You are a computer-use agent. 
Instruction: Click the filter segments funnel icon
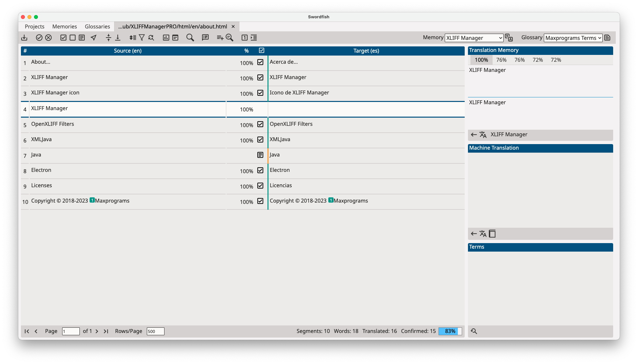(142, 38)
